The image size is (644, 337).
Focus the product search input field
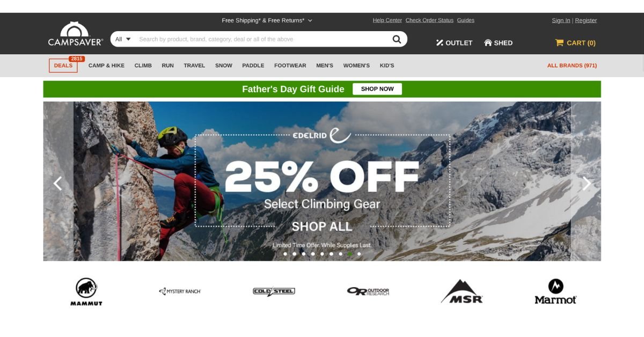[x=263, y=39]
